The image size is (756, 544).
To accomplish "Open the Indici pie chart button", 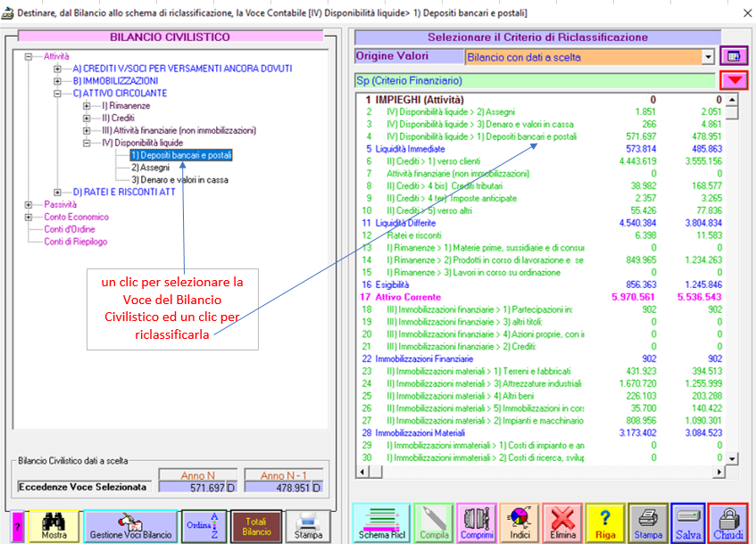I will coord(519,523).
